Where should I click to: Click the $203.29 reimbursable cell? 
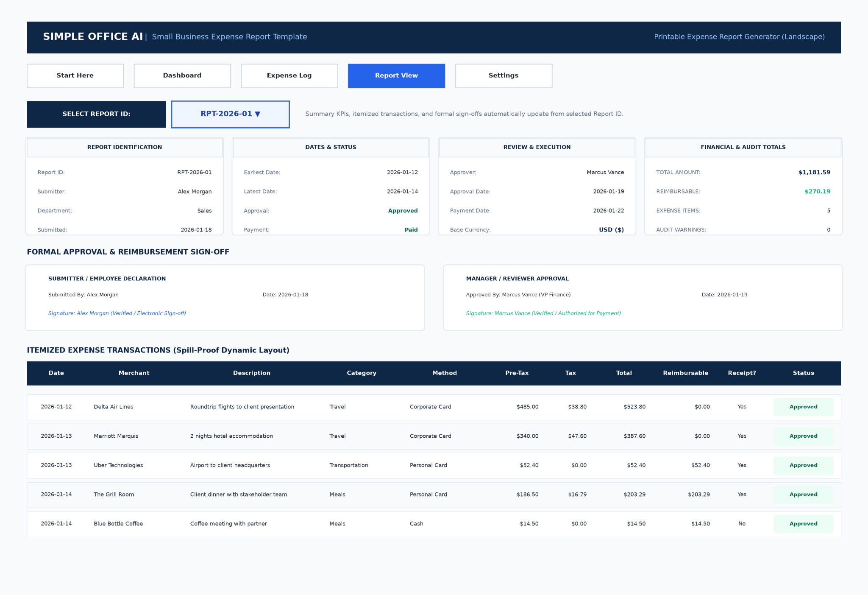tap(699, 494)
